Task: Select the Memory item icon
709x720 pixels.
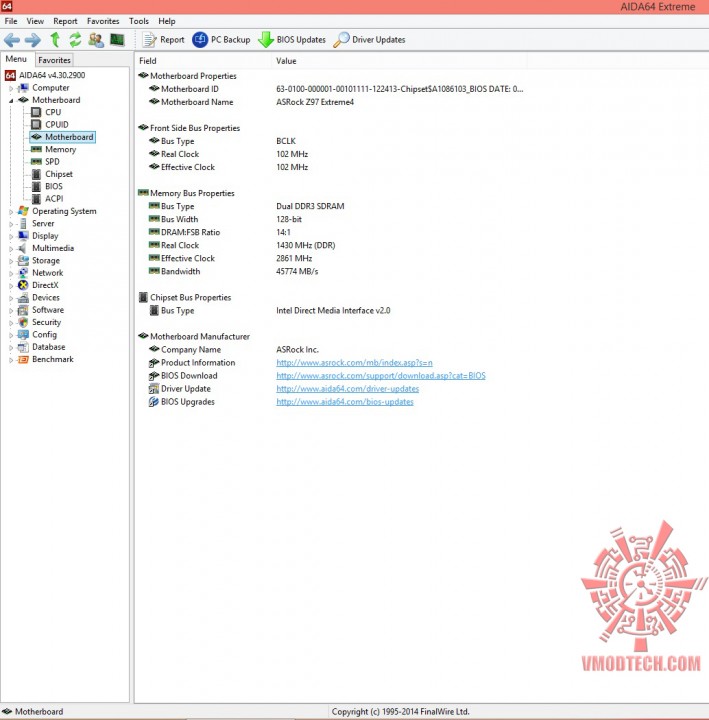Action: 36,149
